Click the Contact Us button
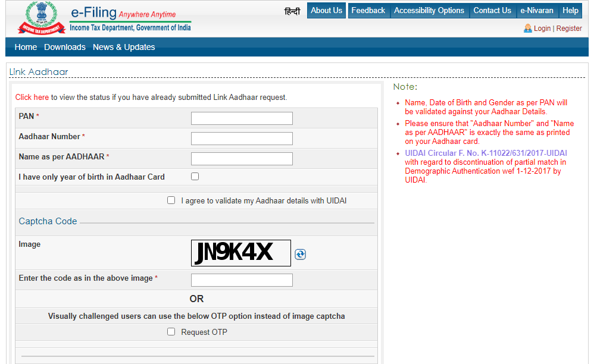 (492, 11)
